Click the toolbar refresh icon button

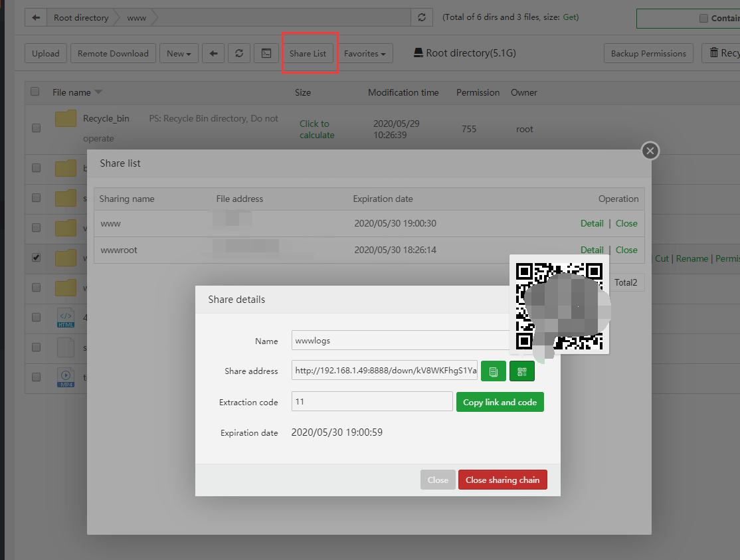point(239,54)
